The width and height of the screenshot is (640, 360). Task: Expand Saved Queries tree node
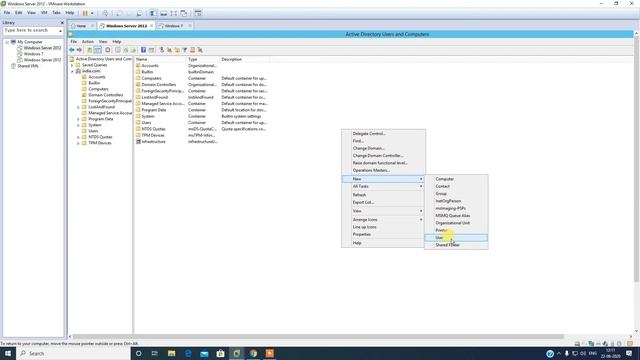click(72, 65)
